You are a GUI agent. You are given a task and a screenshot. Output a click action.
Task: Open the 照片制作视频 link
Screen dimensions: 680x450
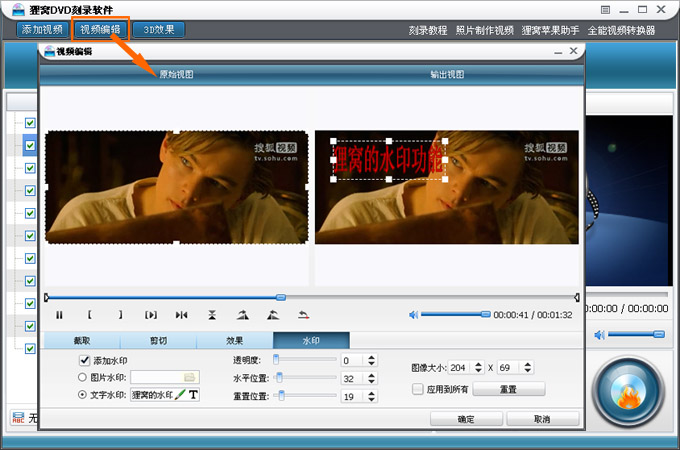point(484,30)
